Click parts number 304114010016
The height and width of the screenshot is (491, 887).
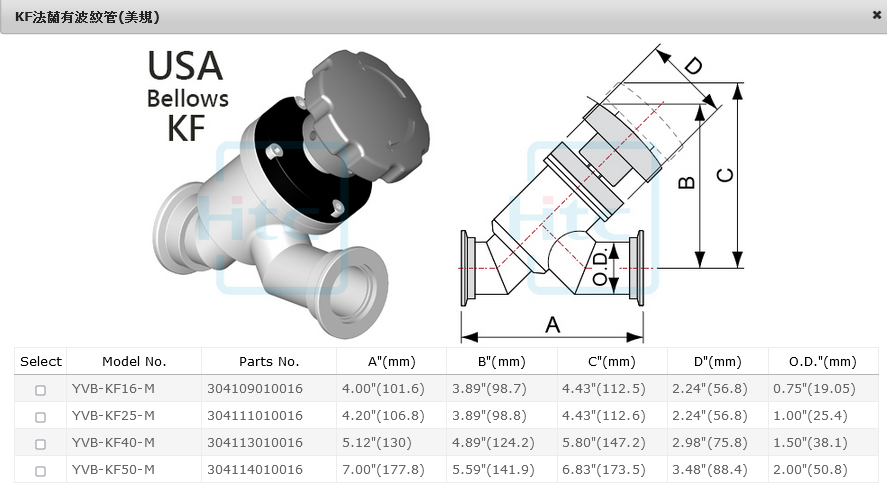click(255, 470)
